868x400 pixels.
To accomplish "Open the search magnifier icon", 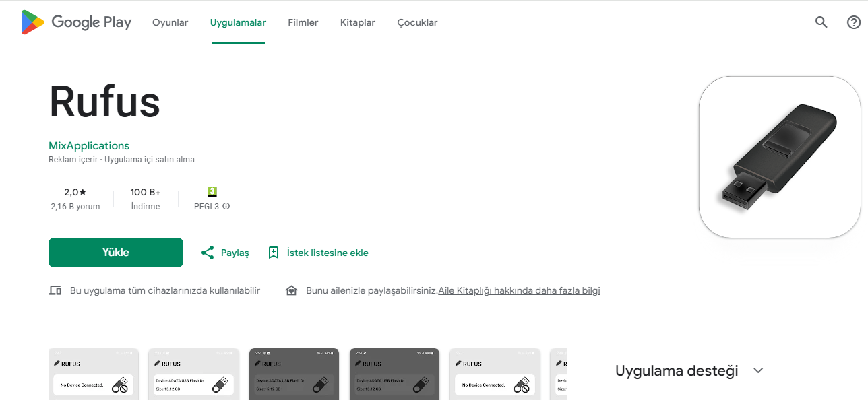I will [821, 22].
